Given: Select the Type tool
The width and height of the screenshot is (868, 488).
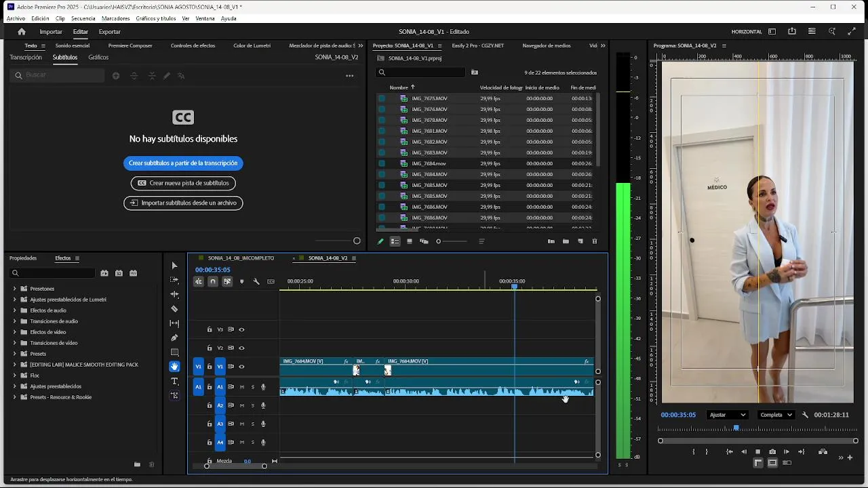Looking at the screenshot, I should (x=174, y=381).
